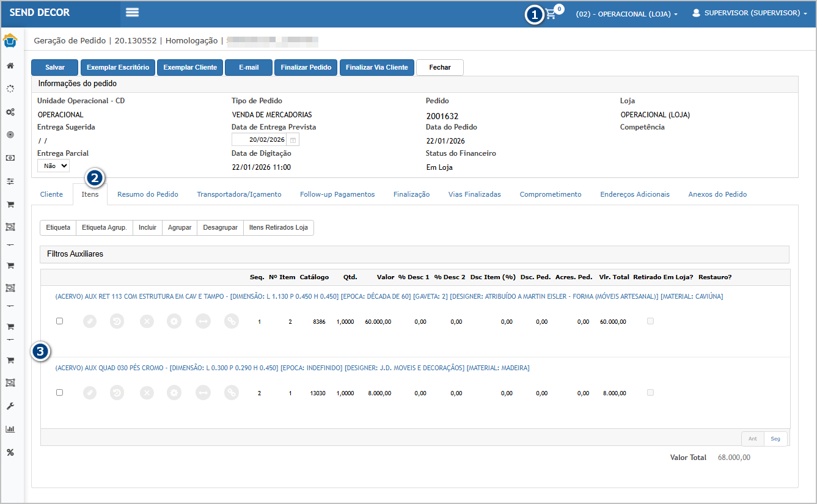Click the calendar icon beside delivery date
817x504 pixels.
[293, 140]
